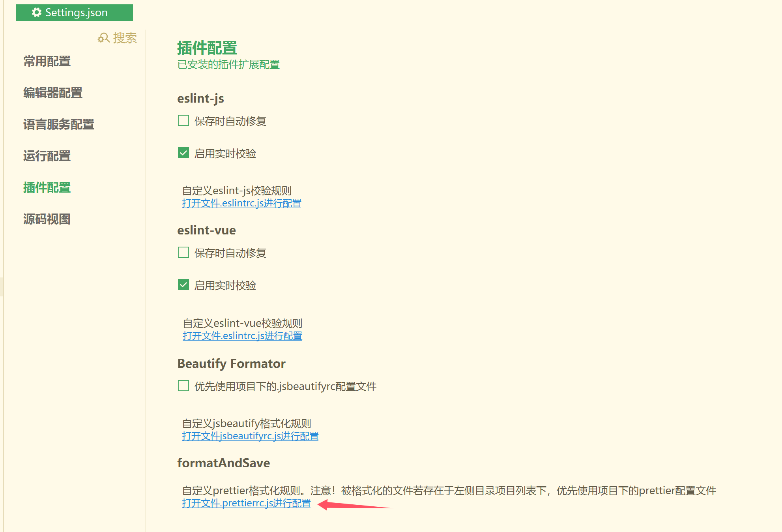Image resolution: width=782 pixels, height=532 pixels.
Task: Open the Settings.json tab
Action: tap(75, 13)
